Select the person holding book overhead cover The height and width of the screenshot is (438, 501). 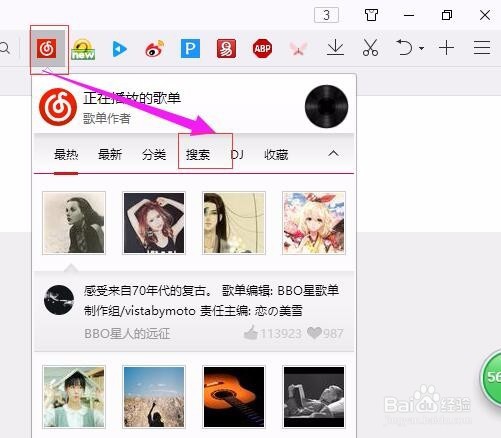(x=74, y=397)
